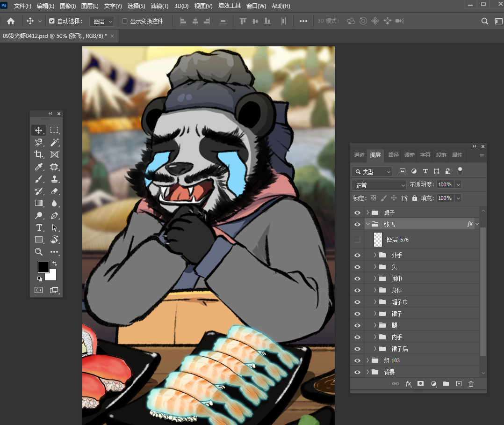Image resolution: width=504 pixels, height=425 pixels.
Task: Expand the 桌子 group
Action: [367, 212]
